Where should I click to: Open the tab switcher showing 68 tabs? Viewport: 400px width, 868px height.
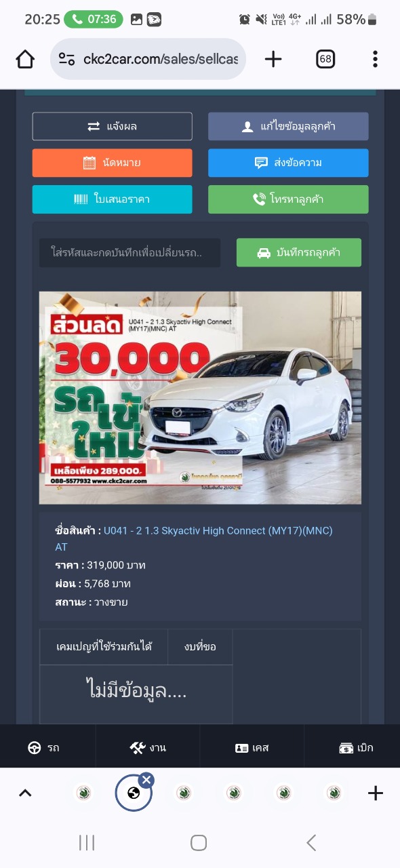pyautogui.click(x=325, y=60)
